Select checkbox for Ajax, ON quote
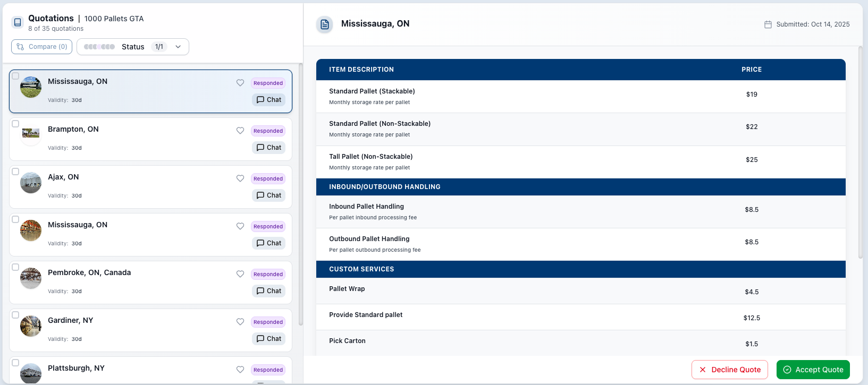Screen dimensions: 868x385 [15, 172]
